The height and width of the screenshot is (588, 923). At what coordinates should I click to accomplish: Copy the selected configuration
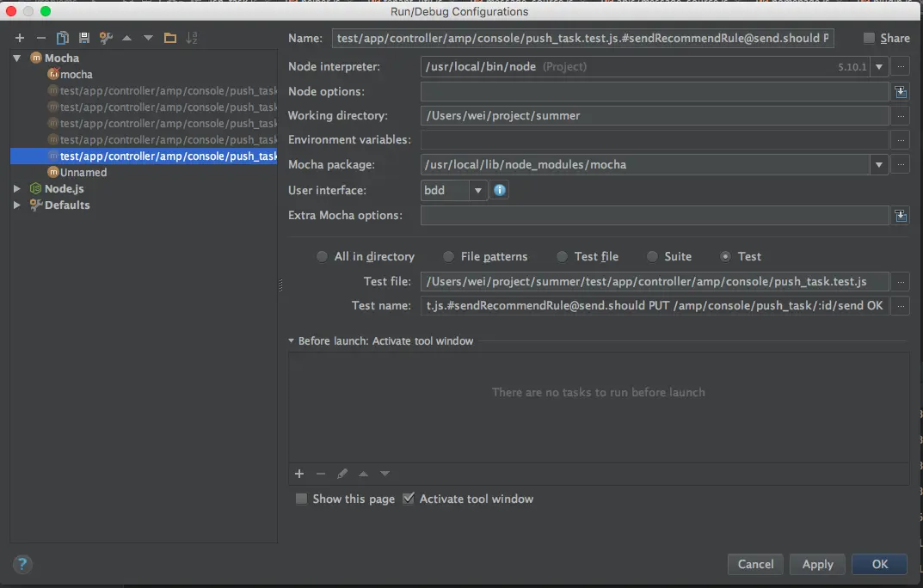pyautogui.click(x=63, y=38)
